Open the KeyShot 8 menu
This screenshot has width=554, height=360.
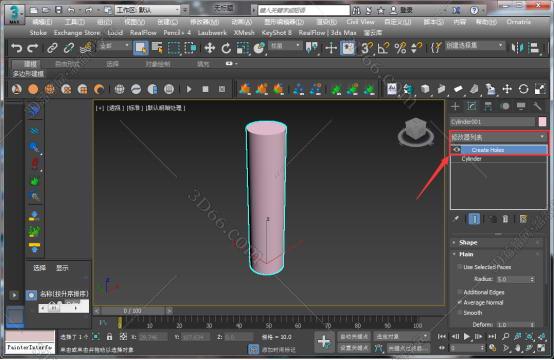277,33
